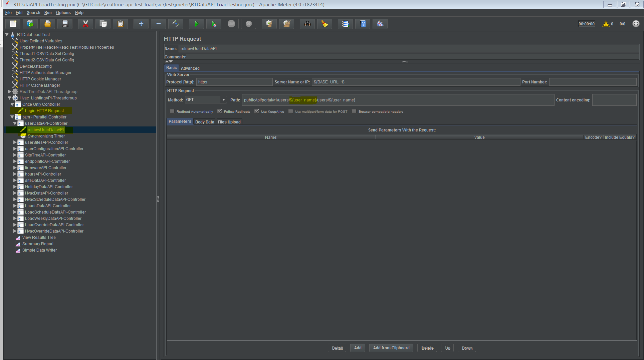Screen dimensions: 644x360
Task: Click the Clear All brooms icon
Action: coord(286,24)
